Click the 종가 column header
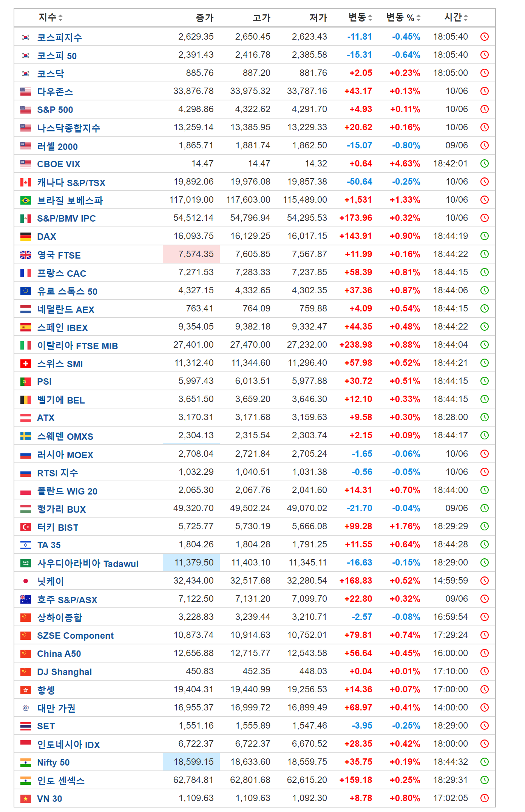Screen dimensions: 525x812 pyautogui.click(x=205, y=18)
